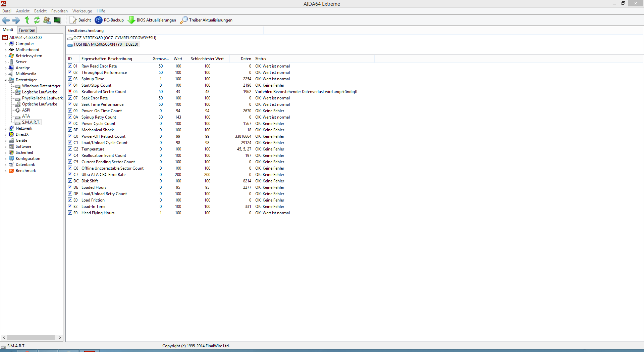Sort by Status column header

314,59
